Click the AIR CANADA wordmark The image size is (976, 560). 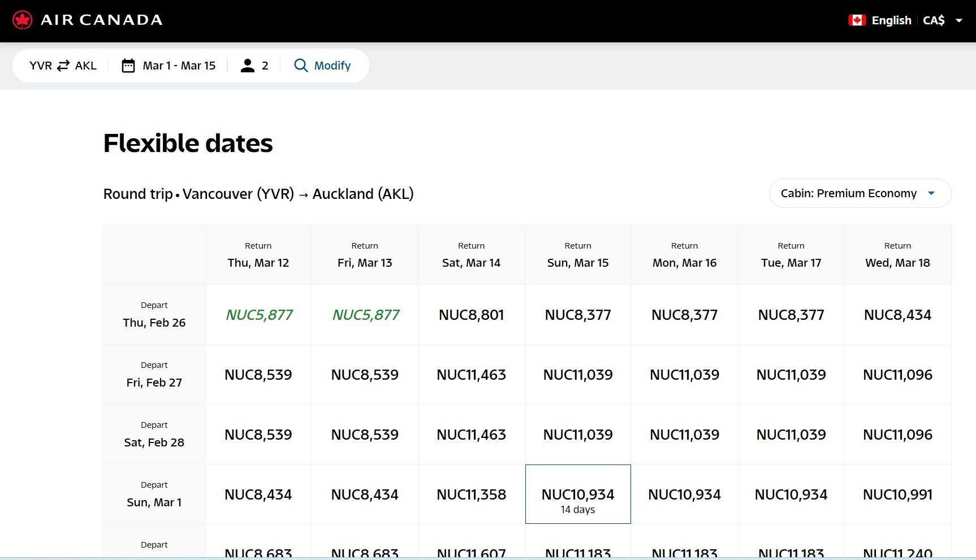[102, 20]
